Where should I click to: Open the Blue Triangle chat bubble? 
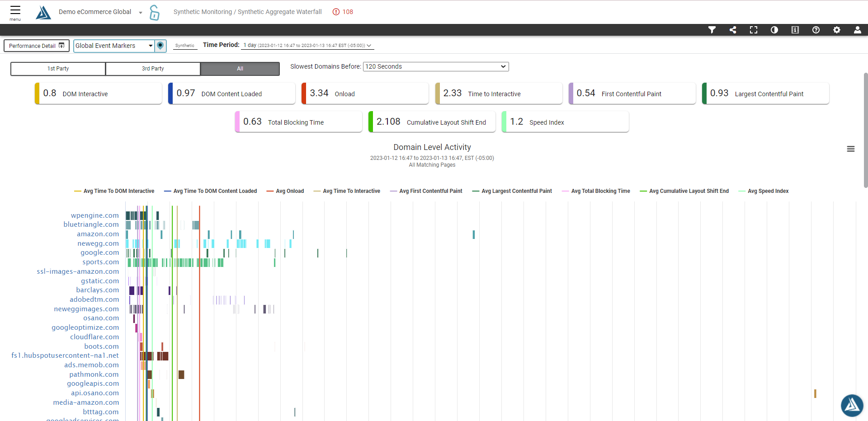pos(852,405)
